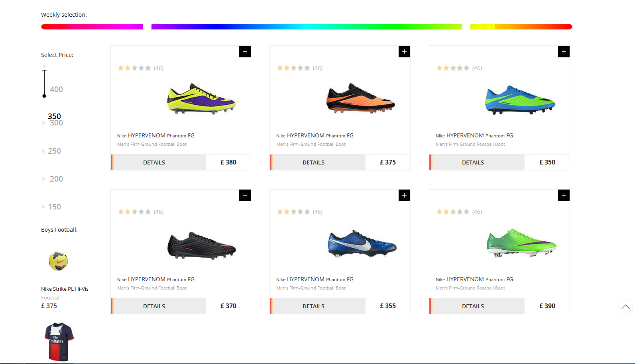Screen dimensions: 635x364
Task: Click the 'Football' category text under Nike Strike
Action: coord(51,297)
